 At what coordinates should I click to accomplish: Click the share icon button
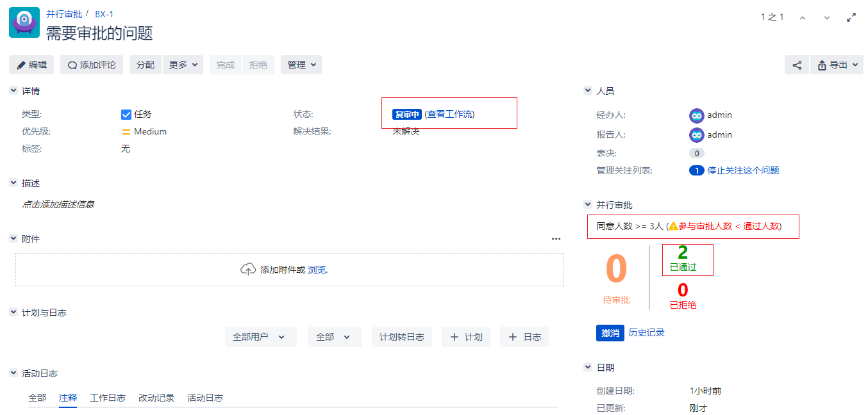[797, 65]
